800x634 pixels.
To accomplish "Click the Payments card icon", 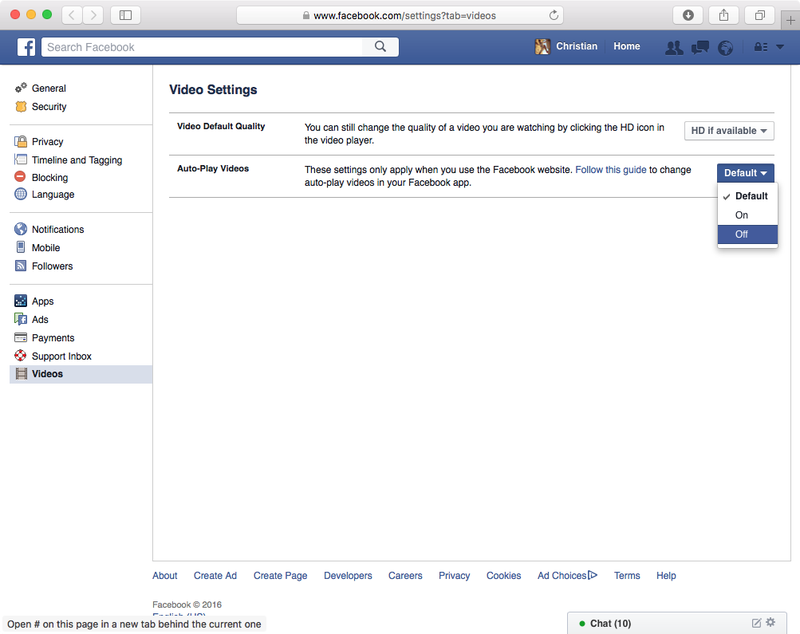I will 20,337.
